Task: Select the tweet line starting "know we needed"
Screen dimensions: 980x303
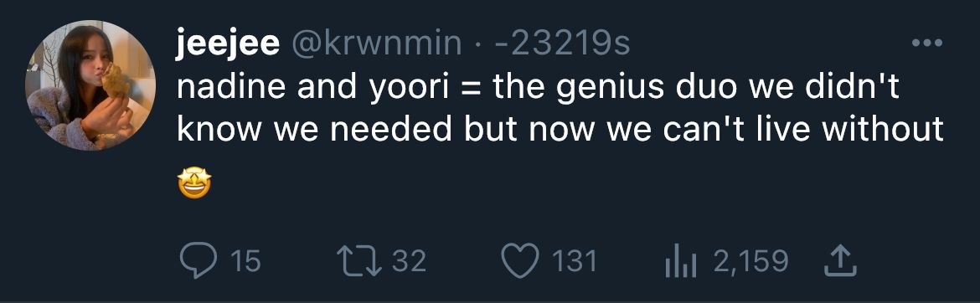Action: tap(560, 130)
